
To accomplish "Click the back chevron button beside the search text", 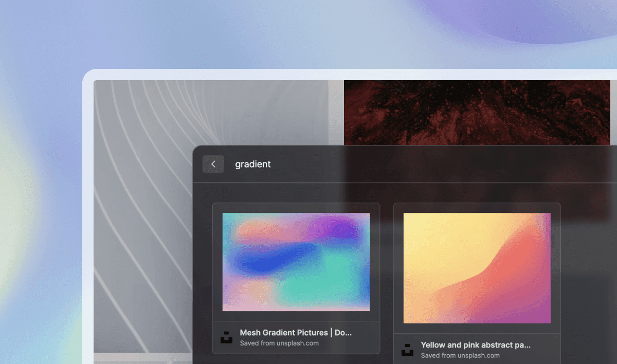I will [213, 164].
